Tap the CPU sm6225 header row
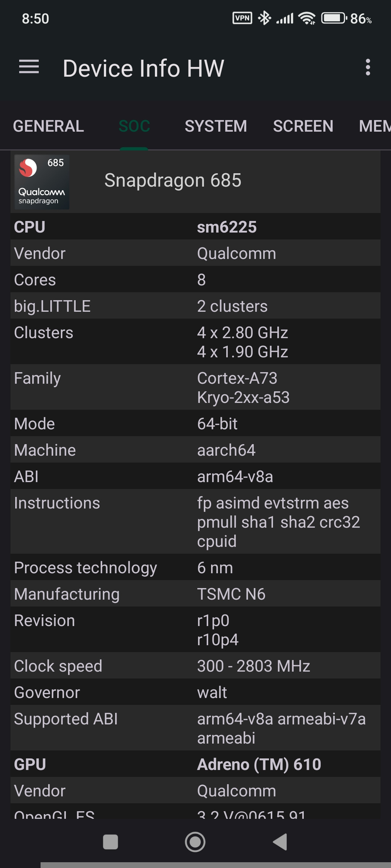 coord(195,226)
